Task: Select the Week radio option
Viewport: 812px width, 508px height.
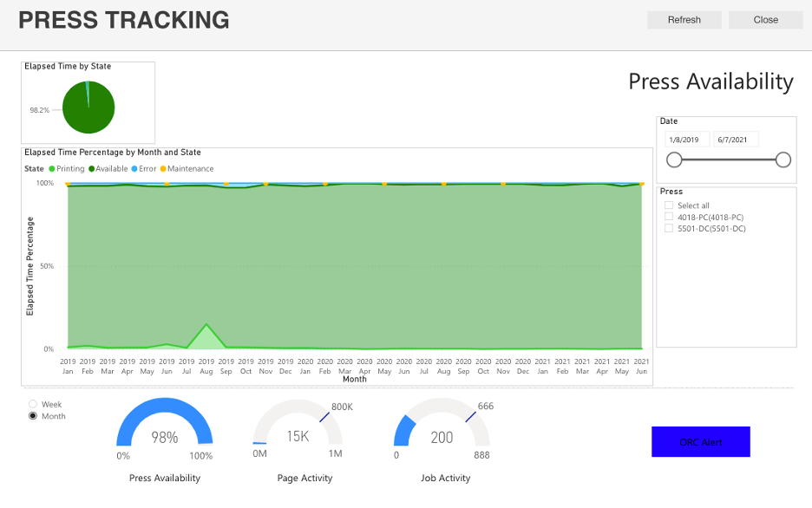Action: point(34,404)
